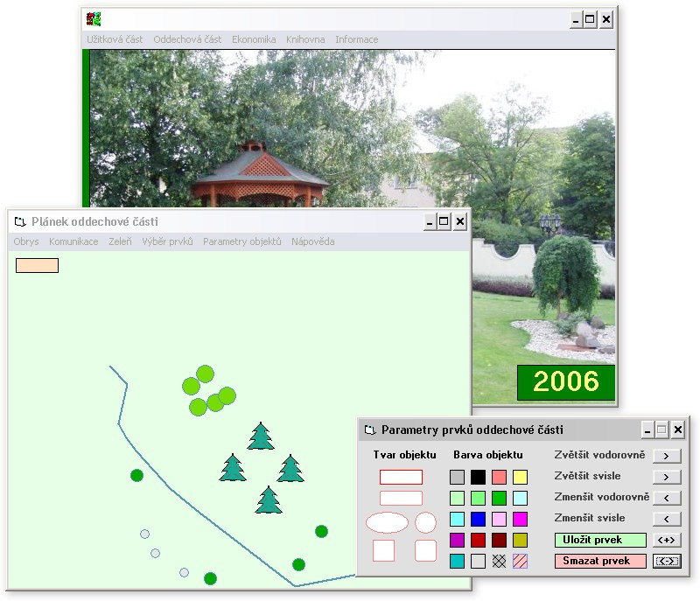The image size is (700, 601).
Task: Choose the wide ellipse object shape
Action: click(x=387, y=522)
